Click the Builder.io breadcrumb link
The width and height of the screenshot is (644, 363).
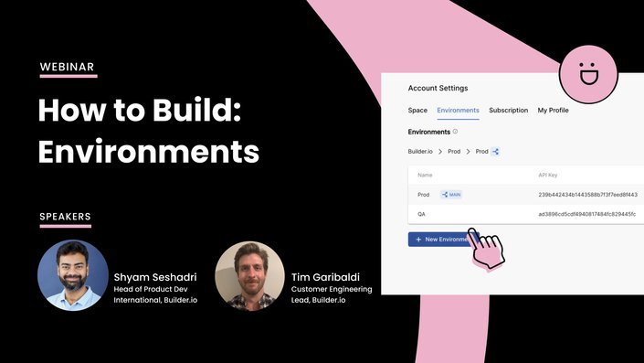click(420, 152)
